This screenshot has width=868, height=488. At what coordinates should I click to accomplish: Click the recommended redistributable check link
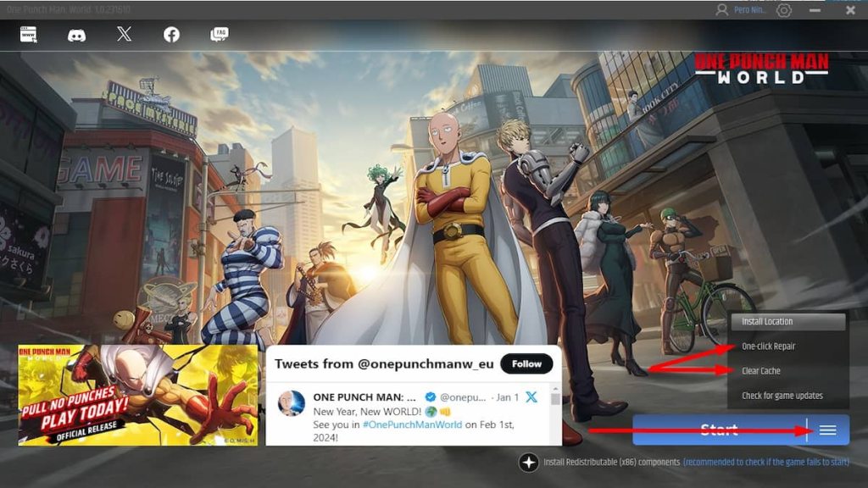pyautogui.click(x=766, y=462)
